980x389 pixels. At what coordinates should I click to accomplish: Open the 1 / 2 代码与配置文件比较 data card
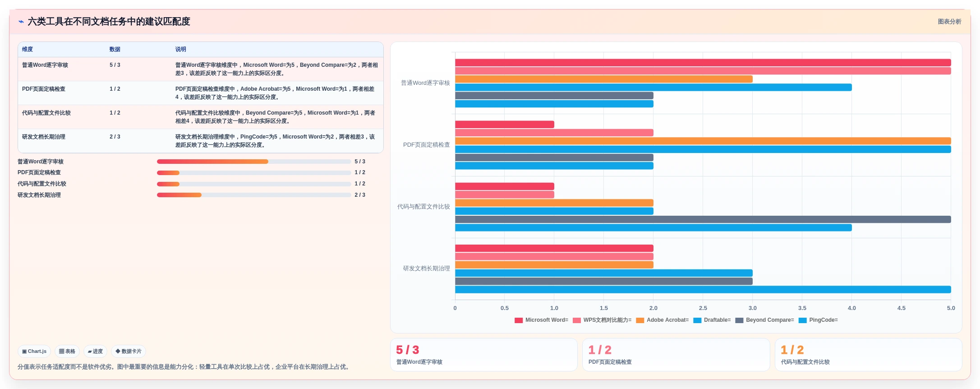[x=868, y=355]
